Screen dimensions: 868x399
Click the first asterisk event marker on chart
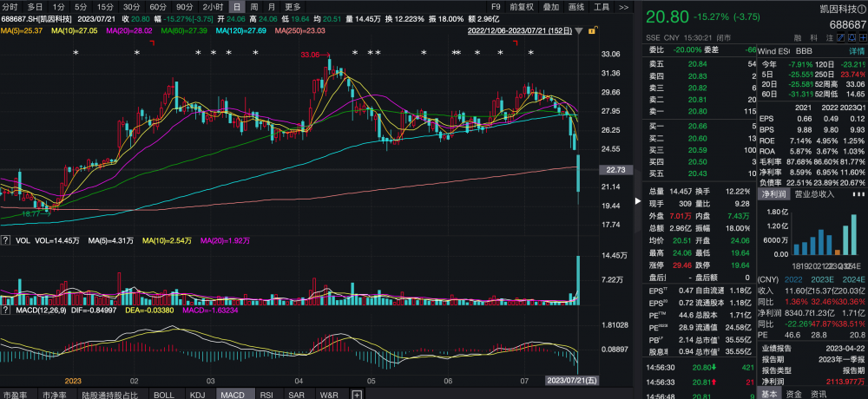tap(76, 53)
